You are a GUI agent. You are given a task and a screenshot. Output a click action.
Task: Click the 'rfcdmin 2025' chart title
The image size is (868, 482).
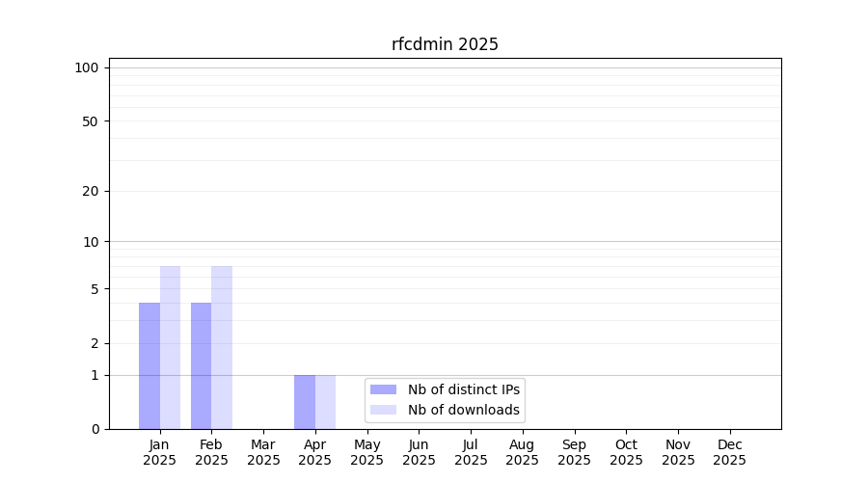[445, 44]
